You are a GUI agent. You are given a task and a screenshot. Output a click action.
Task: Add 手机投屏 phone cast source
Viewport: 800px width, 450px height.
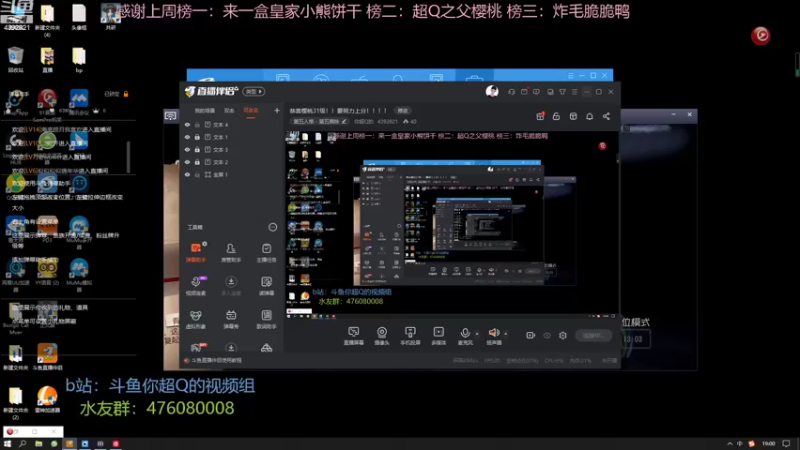pyautogui.click(x=410, y=336)
